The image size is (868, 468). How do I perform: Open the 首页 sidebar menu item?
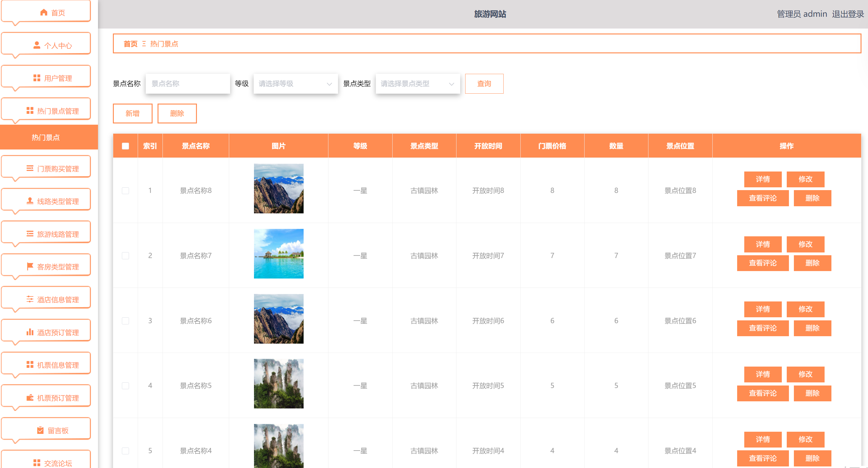[46, 12]
